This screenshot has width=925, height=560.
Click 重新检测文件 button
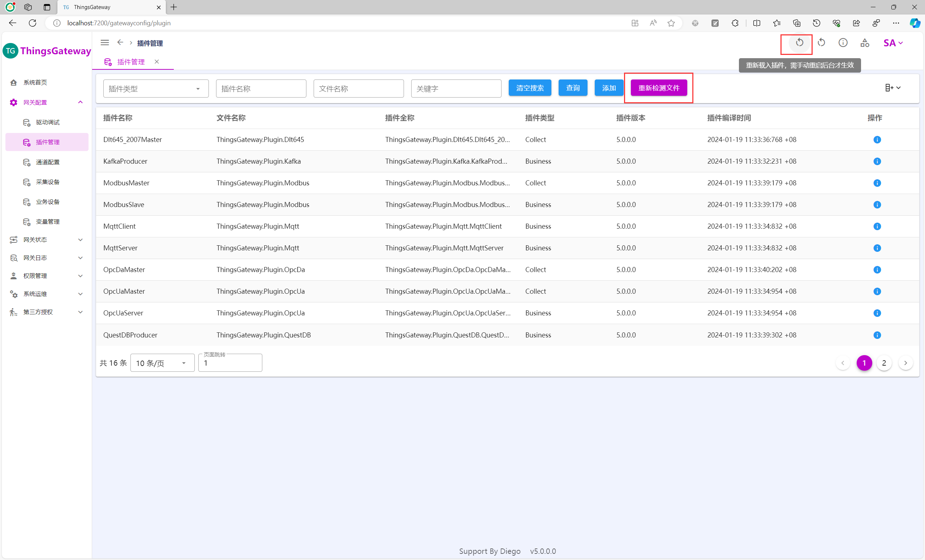pos(658,88)
